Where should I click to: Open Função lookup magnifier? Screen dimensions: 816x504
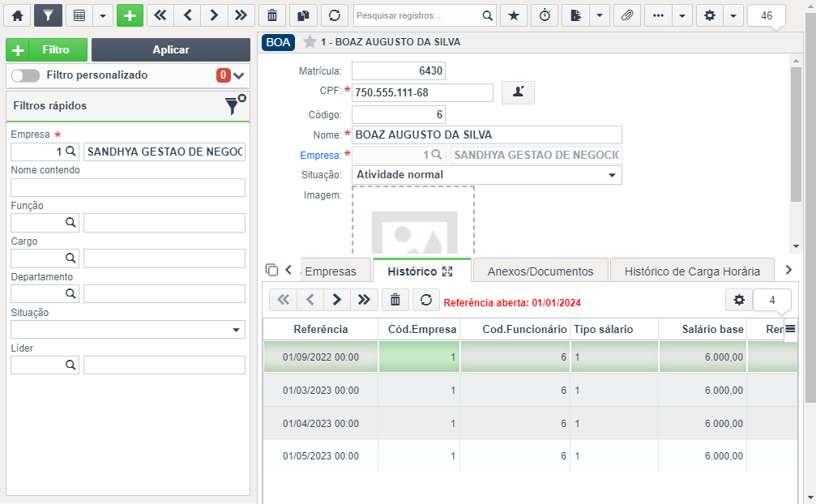[70, 223]
